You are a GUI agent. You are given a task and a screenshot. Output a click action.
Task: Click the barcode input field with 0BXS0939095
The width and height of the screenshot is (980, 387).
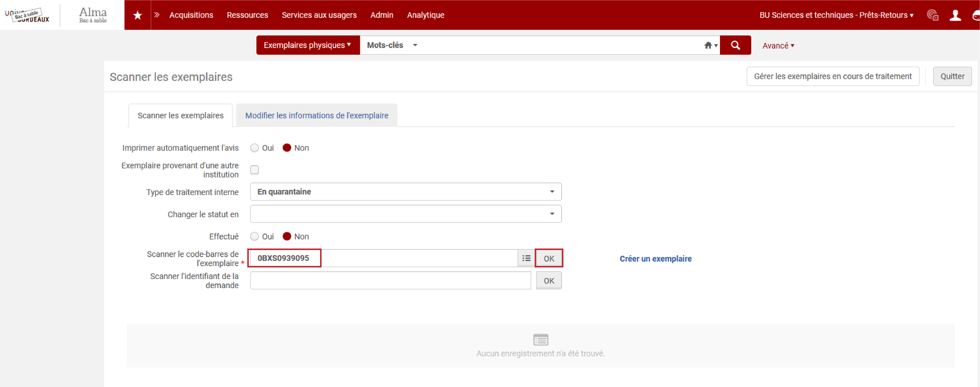coord(383,258)
